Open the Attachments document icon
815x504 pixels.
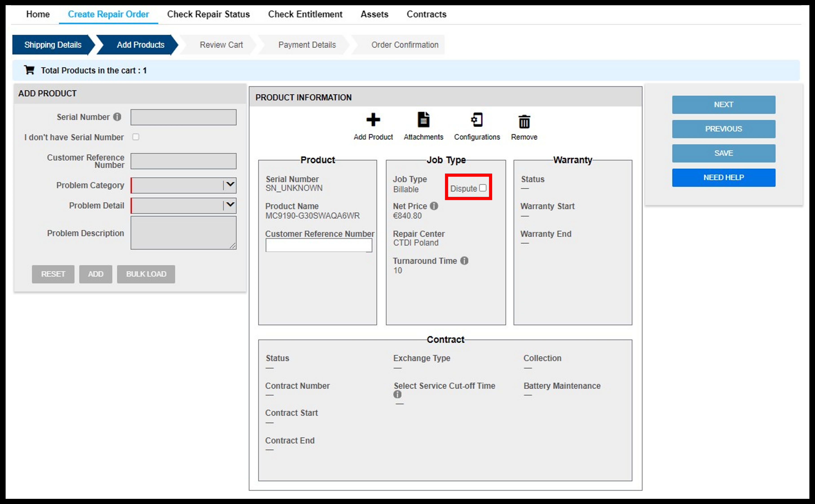tap(423, 120)
